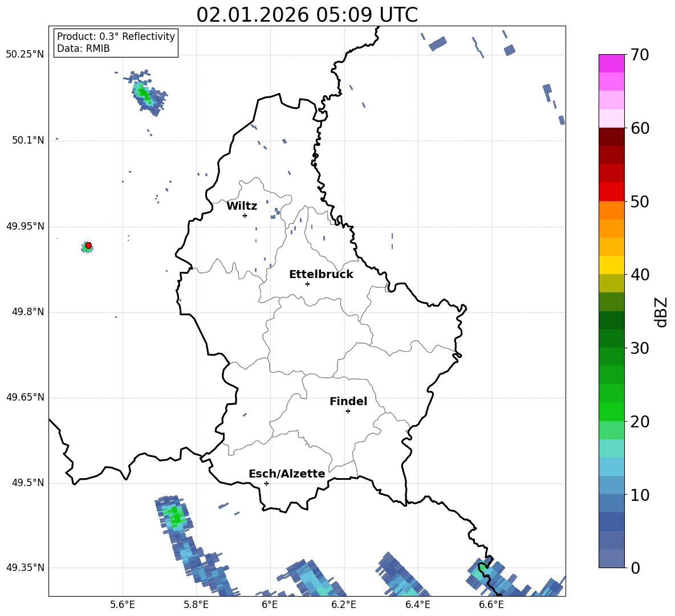Pick the bright red colorbar swatch at 50 dBZ
Image resolution: width=675 pixels, height=616 pixels.
point(611,192)
